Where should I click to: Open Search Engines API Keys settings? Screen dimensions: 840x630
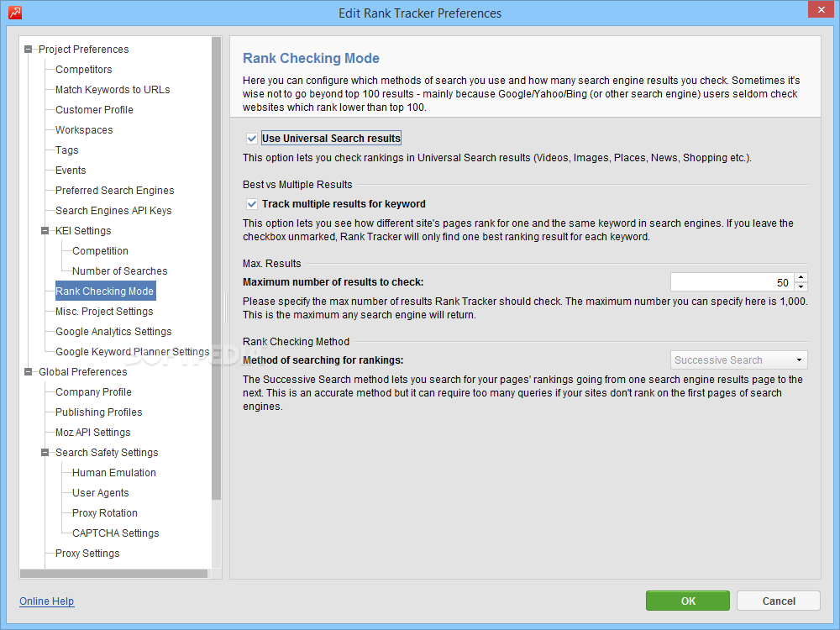(113, 211)
